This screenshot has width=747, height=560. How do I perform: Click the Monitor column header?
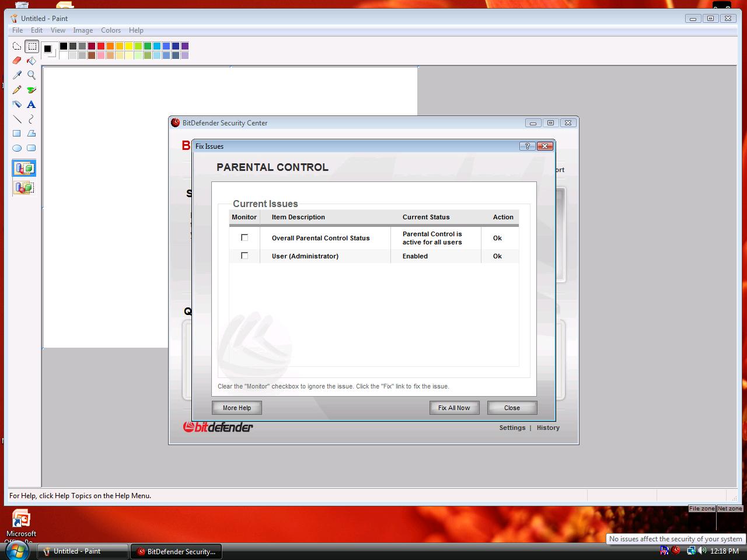[x=244, y=217]
